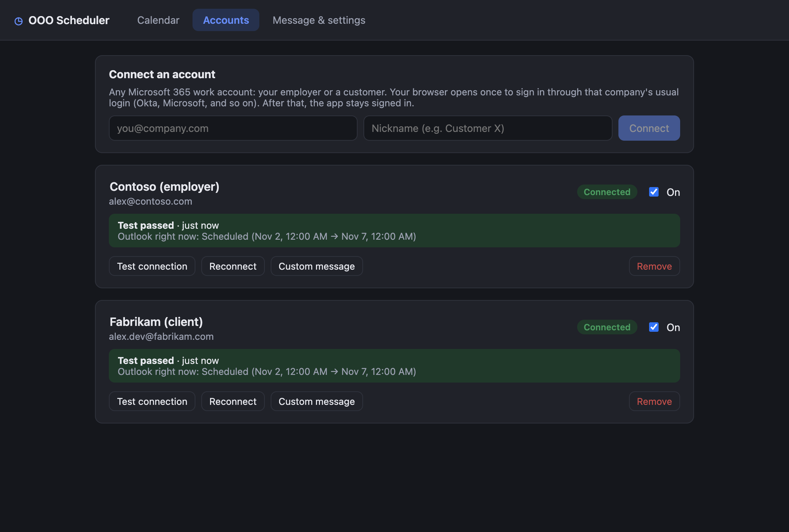Click Contoso's Test passed status message
This screenshot has height=532, width=789.
coord(394,231)
